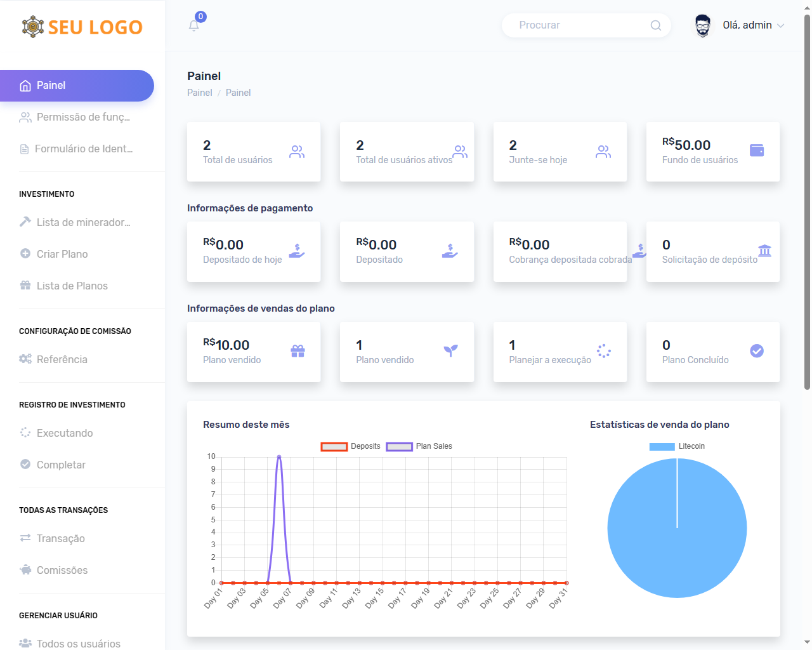Open the notifications bell icon

(x=194, y=25)
